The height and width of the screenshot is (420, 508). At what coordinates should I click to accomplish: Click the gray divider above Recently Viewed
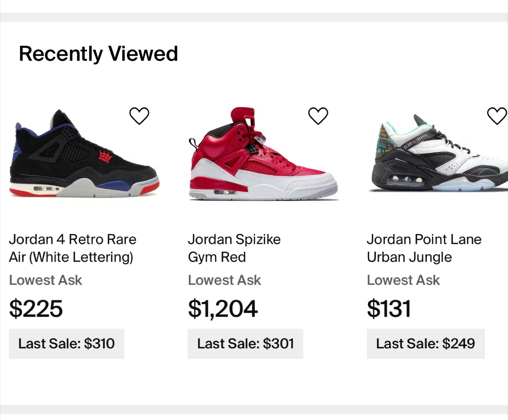click(254, 17)
